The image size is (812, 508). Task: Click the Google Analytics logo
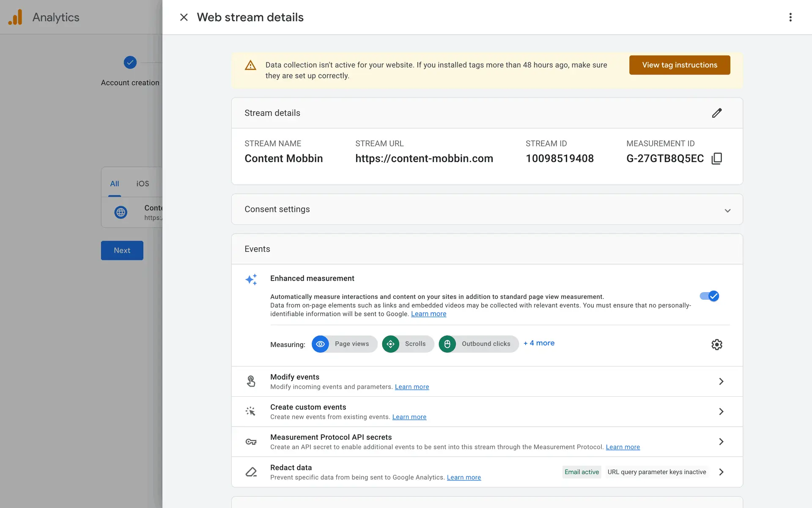coord(16,17)
